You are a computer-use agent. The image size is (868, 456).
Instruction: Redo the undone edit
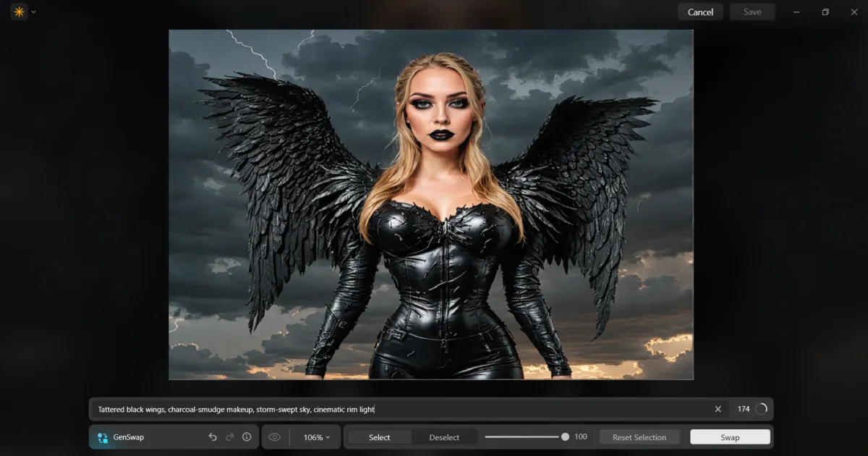229,437
